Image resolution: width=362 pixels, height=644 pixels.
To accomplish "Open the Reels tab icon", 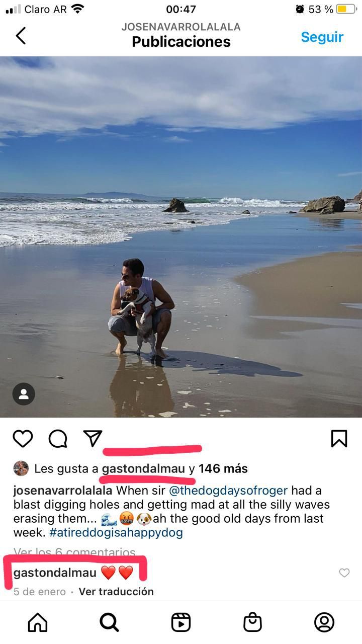I will pyautogui.click(x=181, y=622).
